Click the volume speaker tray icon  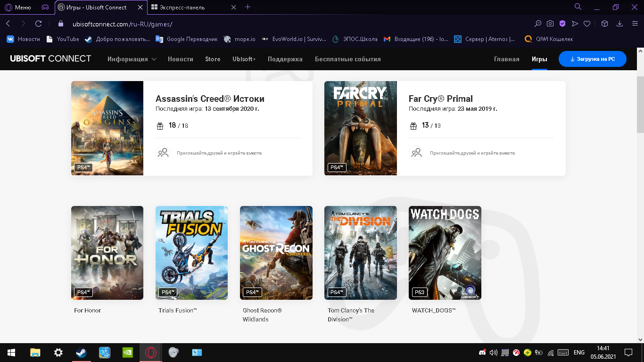(x=494, y=353)
